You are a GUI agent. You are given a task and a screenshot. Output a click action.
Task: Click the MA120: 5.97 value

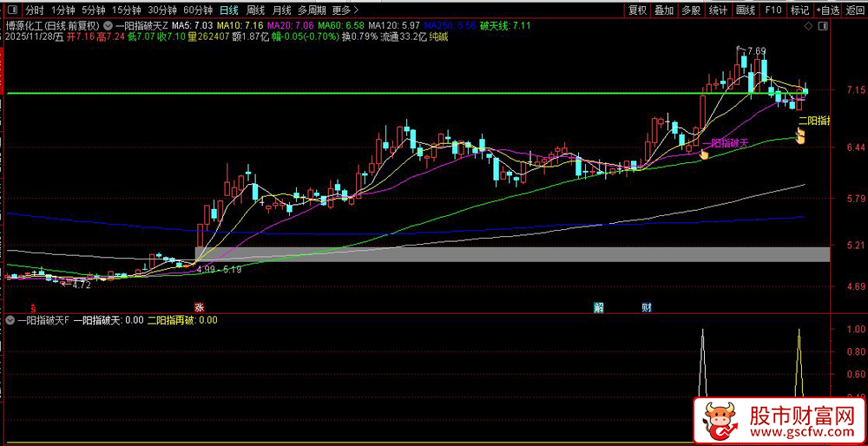pos(394,25)
